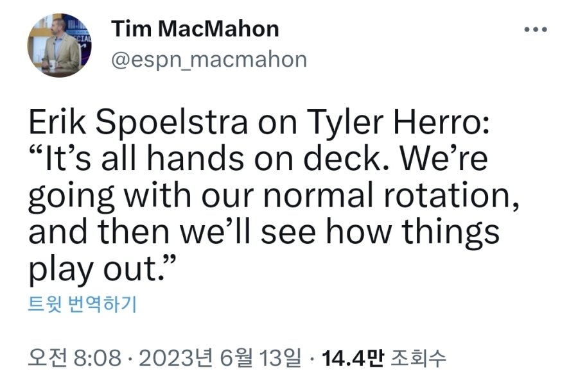The image size is (578, 392).
Task: Click the closing words "play out."
Action: 102,269
